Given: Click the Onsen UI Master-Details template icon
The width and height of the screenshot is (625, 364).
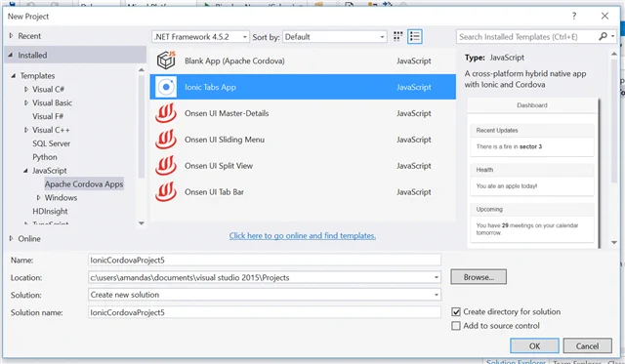Looking at the screenshot, I should tap(166, 113).
